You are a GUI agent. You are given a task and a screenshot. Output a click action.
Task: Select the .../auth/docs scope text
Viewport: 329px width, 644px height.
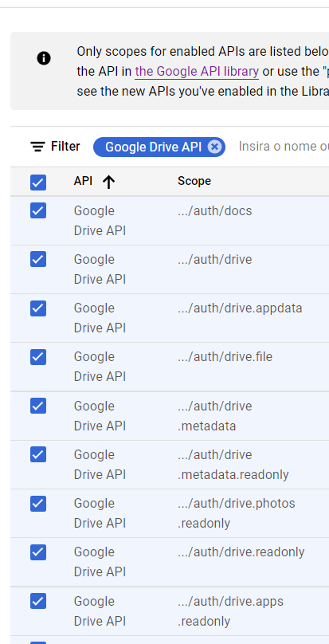215,210
